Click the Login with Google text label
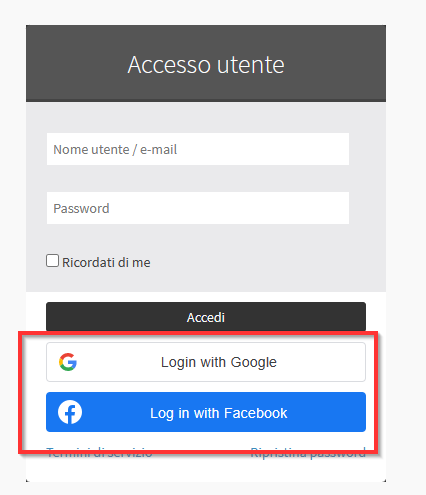The height and width of the screenshot is (495, 426). pyautogui.click(x=219, y=363)
